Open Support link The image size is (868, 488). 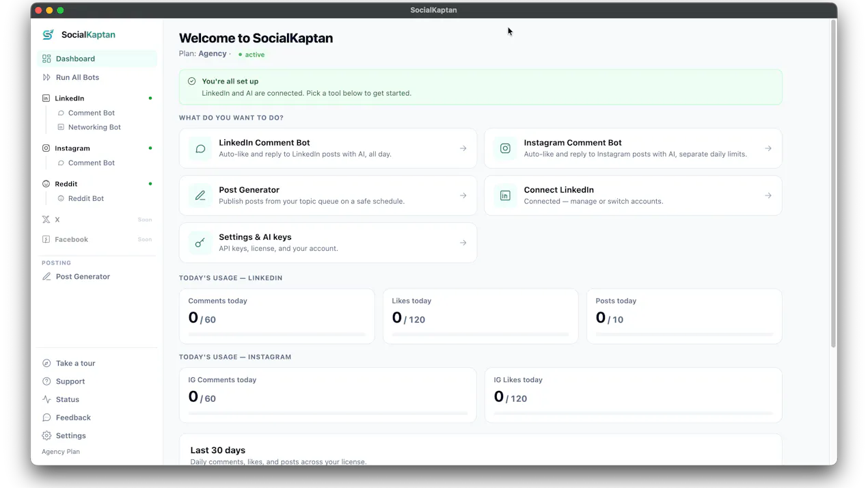(x=97, y=381)
